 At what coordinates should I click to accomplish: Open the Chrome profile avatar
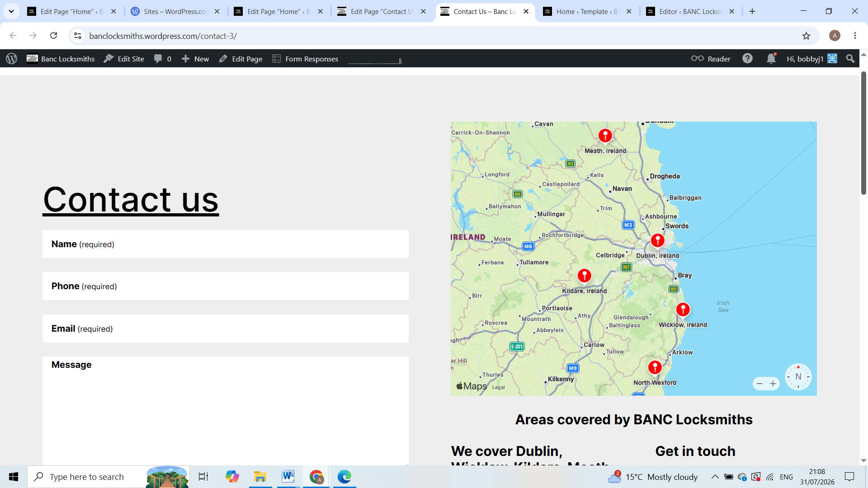835,36
